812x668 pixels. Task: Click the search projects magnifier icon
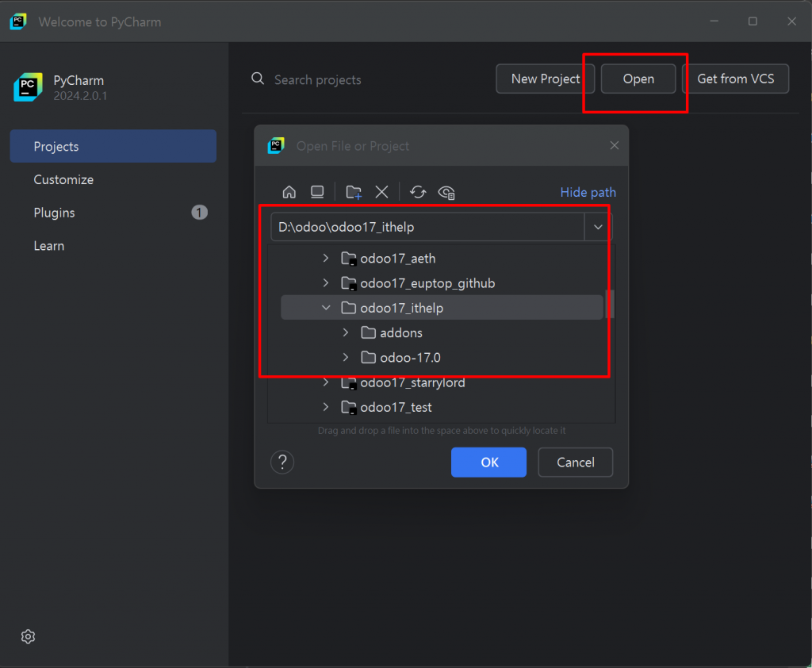click(258, 79)
